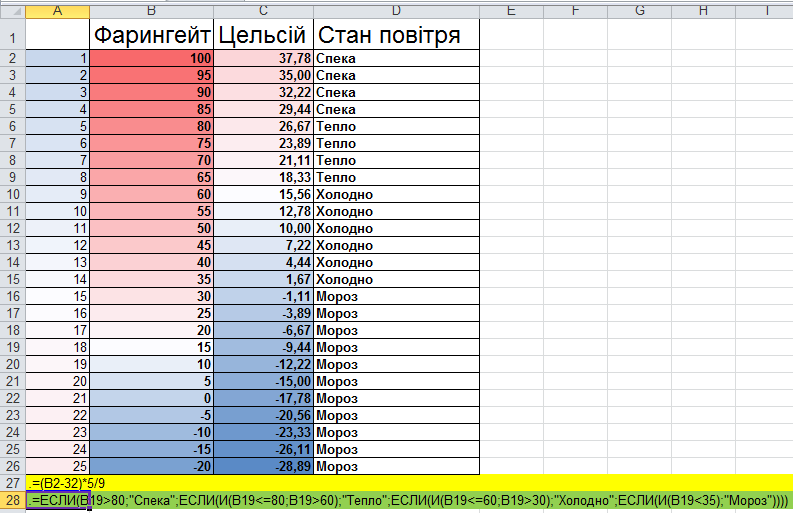
Task: Select the Fahrenheit cell with value 100
Action: [152, 58]
